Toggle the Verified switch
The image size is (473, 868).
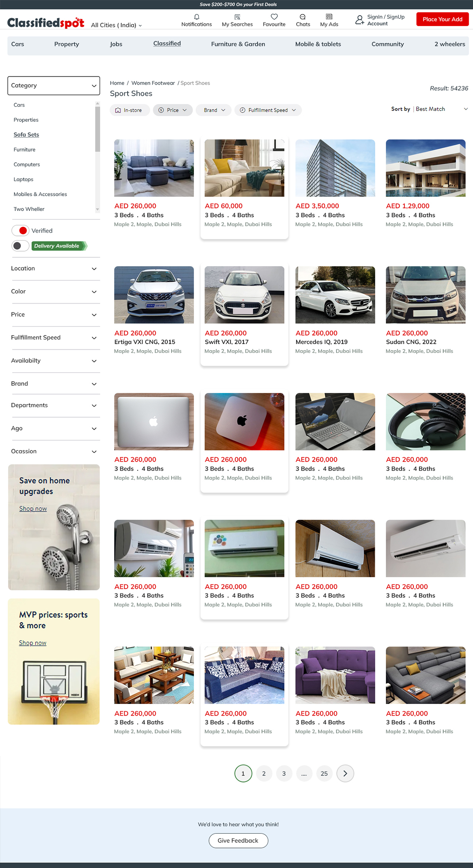point(20,231)
